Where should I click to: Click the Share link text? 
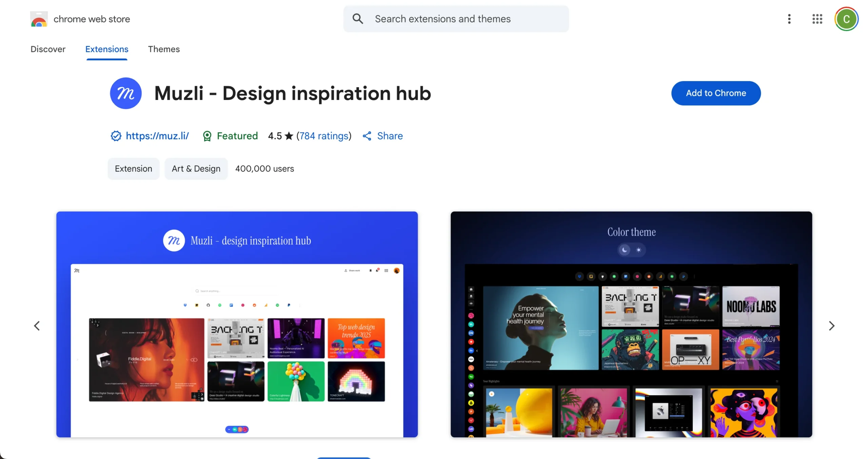click(x=390, y=136)
